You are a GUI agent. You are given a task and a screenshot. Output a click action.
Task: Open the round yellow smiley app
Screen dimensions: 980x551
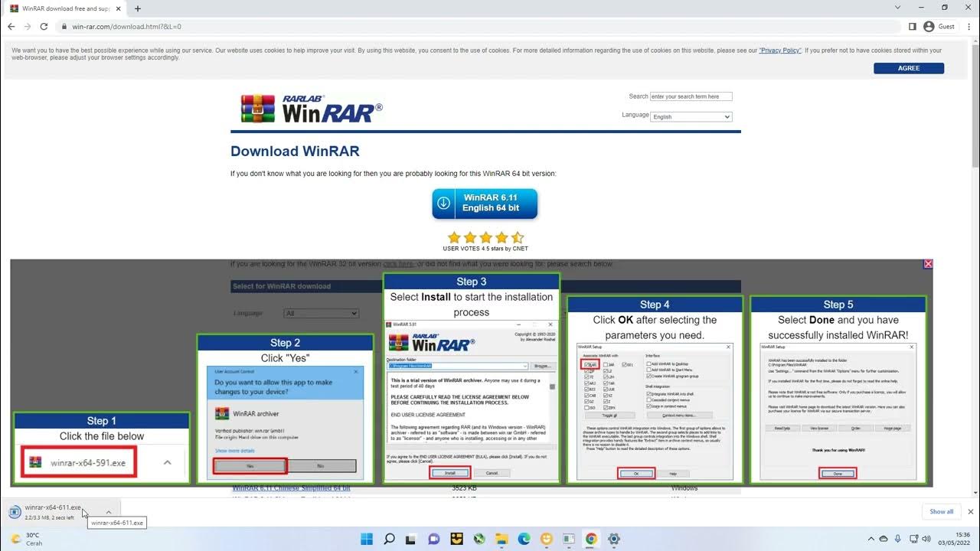[547, 539]
